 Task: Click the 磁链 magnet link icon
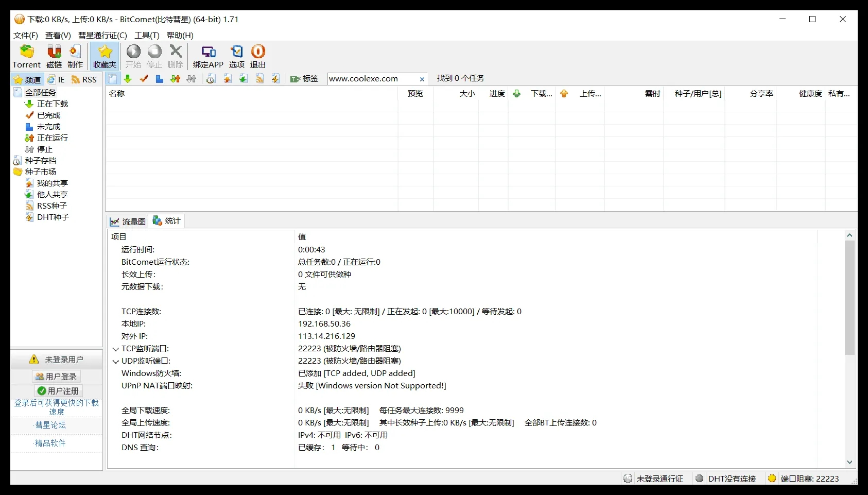click(x=54, y=56)
